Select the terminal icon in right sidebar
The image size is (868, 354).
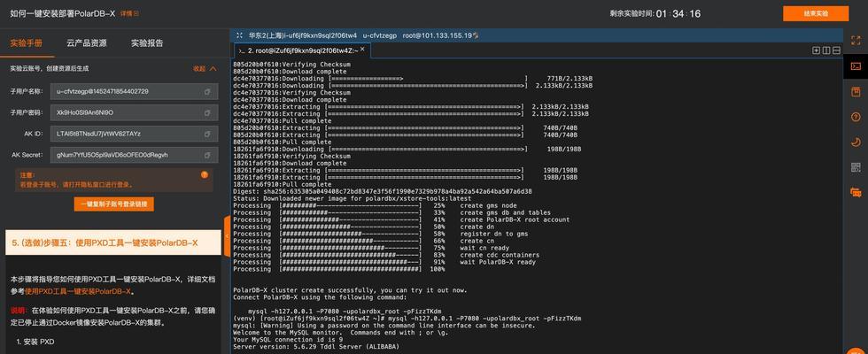pos(856,66)
